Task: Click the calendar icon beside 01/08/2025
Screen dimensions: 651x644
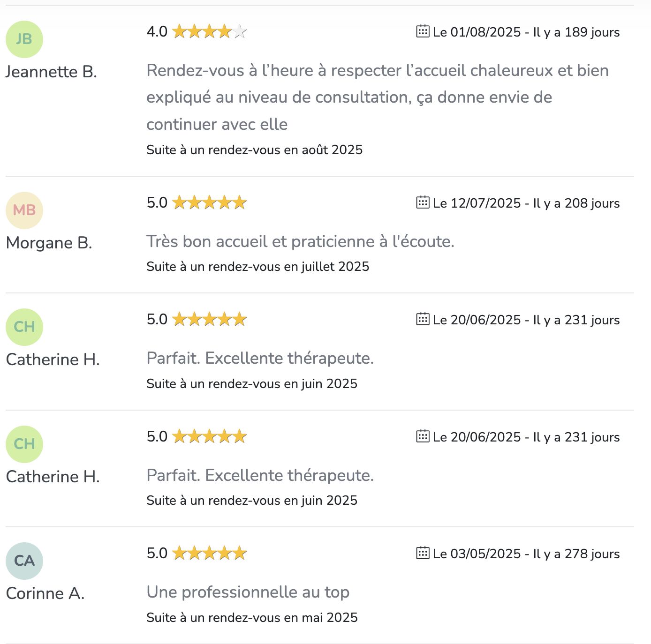Action: click(x=423, y=31)
